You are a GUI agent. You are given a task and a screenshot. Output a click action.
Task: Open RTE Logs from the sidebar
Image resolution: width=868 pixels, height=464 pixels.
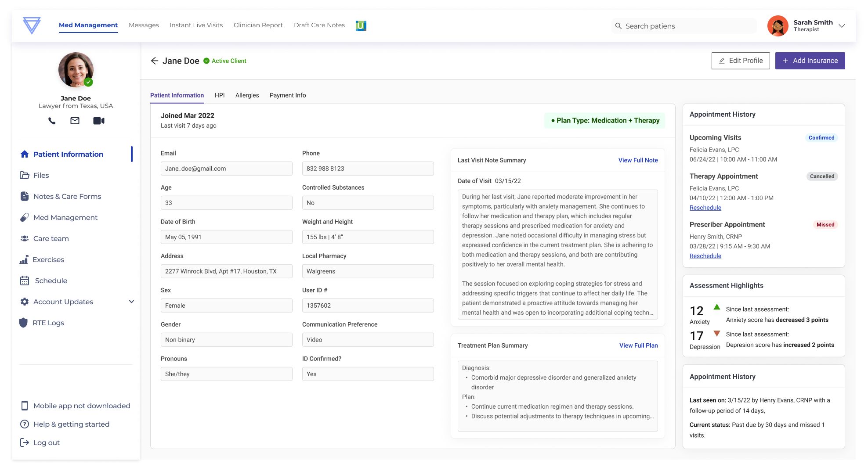tap(48, 323)
